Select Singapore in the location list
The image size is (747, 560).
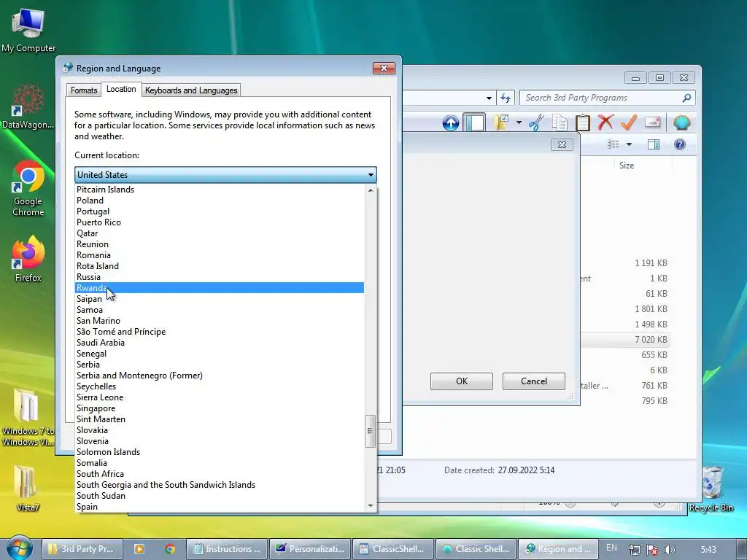[x=220, y=408]
